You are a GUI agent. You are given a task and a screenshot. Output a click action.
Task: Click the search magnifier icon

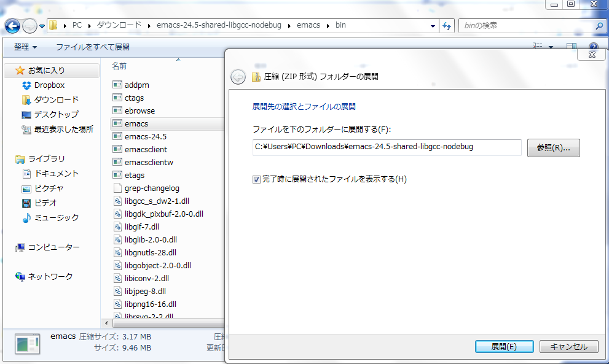[x=599, y=26]
